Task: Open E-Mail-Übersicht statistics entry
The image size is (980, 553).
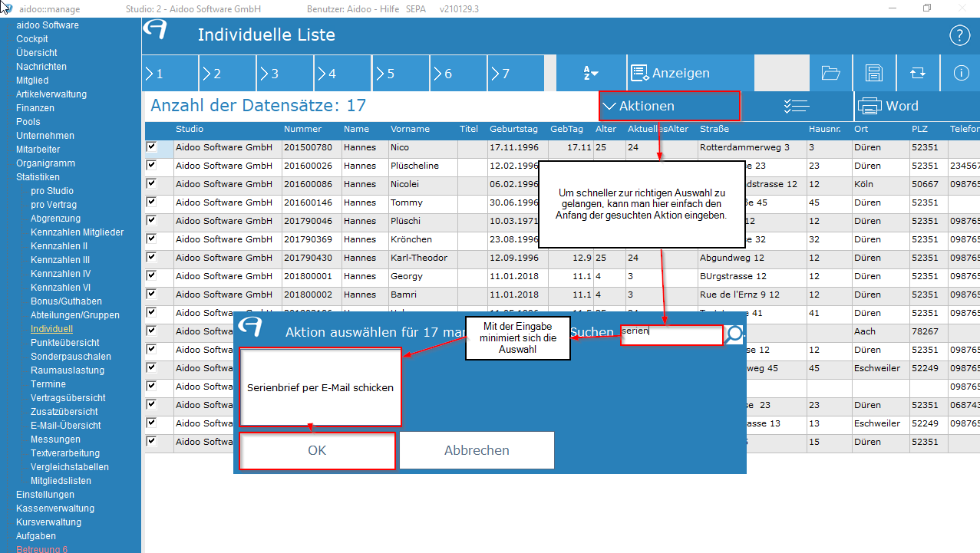Action: tap(66, 426)
